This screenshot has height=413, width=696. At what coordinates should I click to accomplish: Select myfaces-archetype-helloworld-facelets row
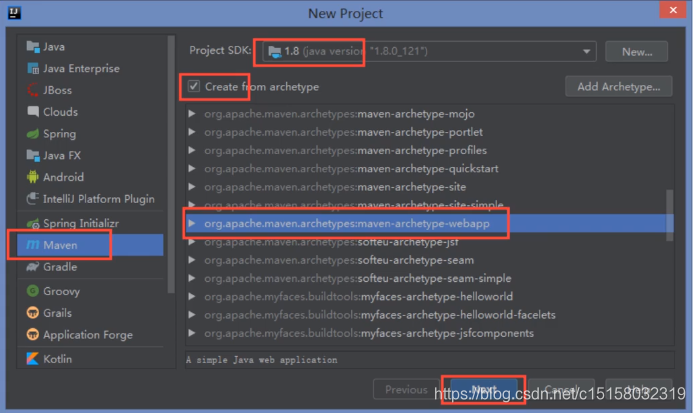pos(429,314)
